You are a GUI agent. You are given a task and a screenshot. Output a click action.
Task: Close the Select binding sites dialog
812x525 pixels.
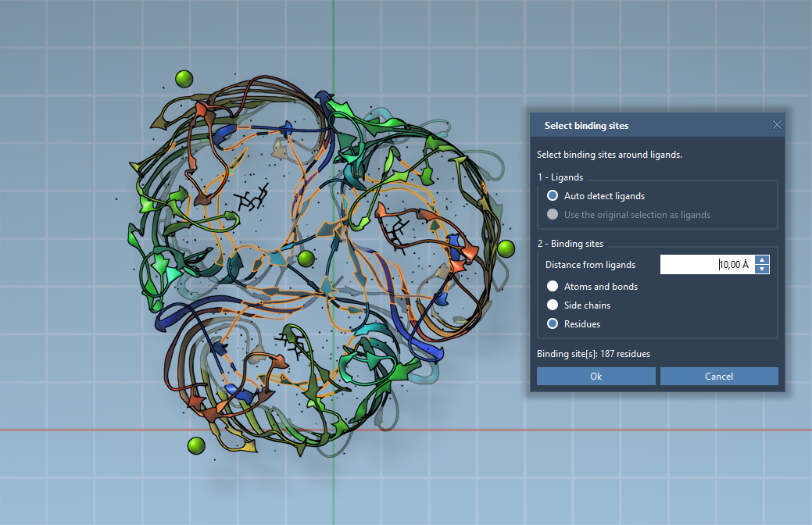(777, 125)
